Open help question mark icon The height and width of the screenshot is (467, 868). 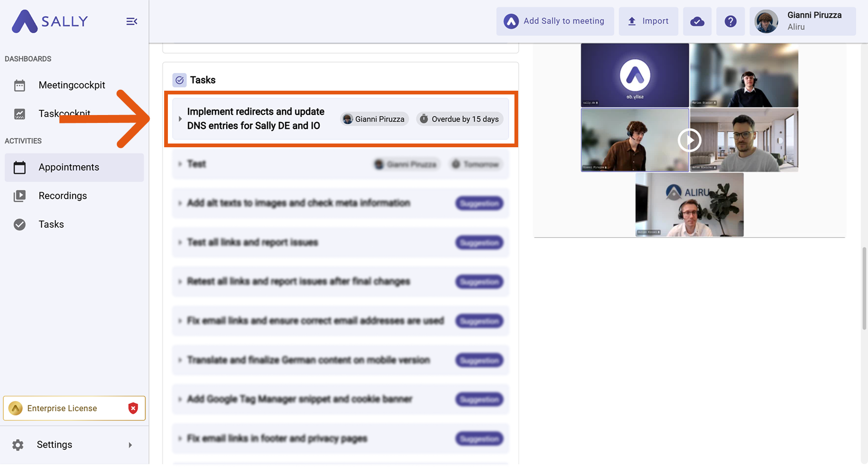coord(731,22)
